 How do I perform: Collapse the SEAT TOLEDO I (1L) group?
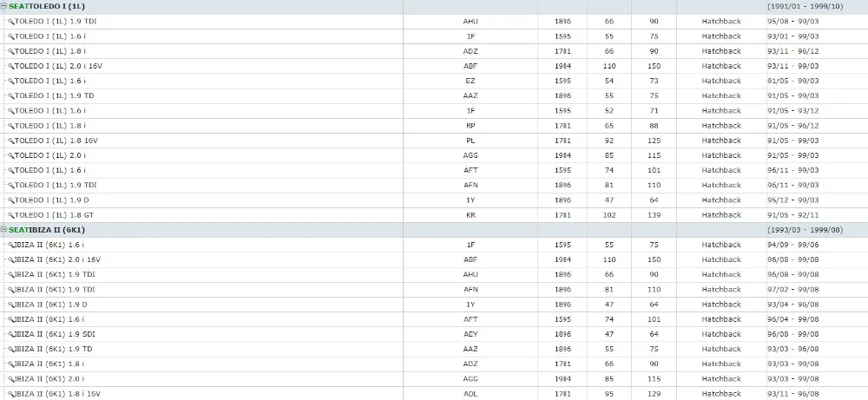click(3, 7)
